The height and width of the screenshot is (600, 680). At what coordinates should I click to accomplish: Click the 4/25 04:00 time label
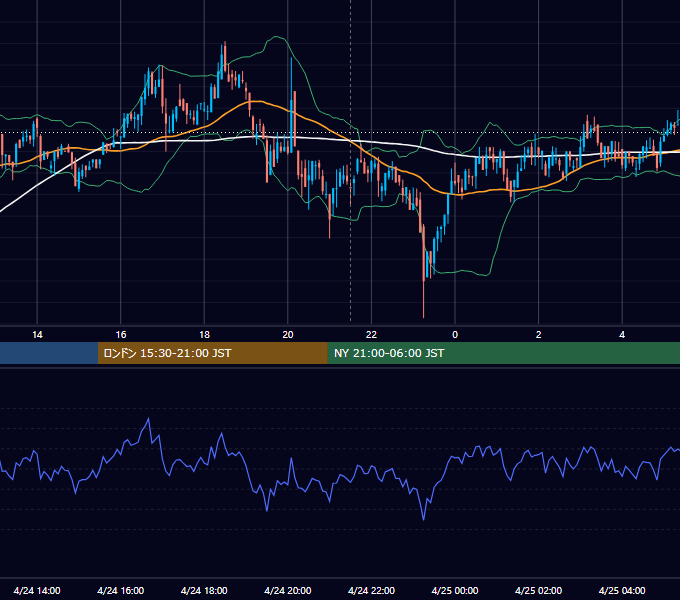point(622,590)
